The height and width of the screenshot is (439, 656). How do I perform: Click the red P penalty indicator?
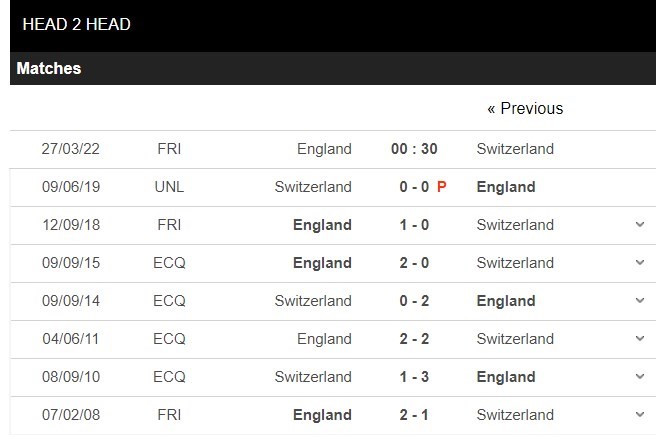[441, 187]
